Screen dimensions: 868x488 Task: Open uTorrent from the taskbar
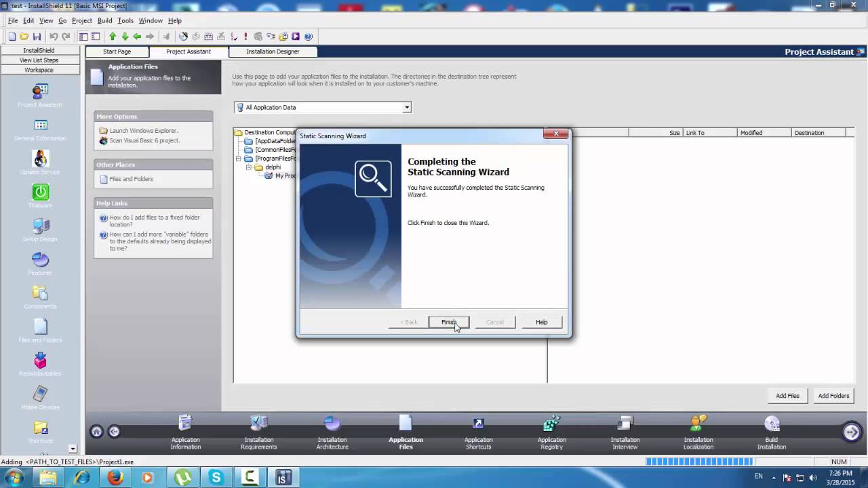pyautogui.click(x=182, y=477)
